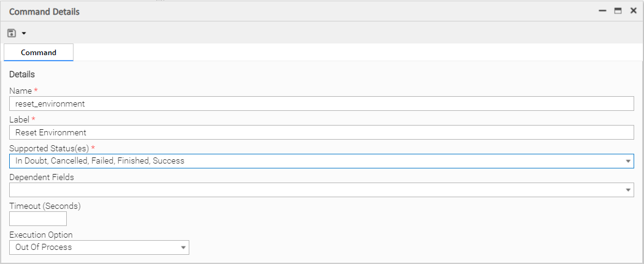The height and width of the screenshot is (264, 644).
Task: Click the save icon in the toolbar
Action: coord(11,32)
